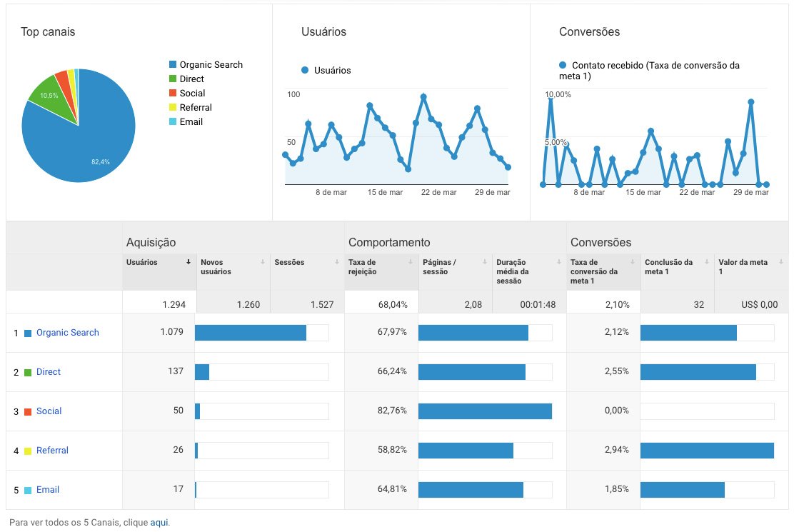Click the Taxa de rejeição sort arrow
This screenshot has height=532, width=794.
[x=410, y=262]
